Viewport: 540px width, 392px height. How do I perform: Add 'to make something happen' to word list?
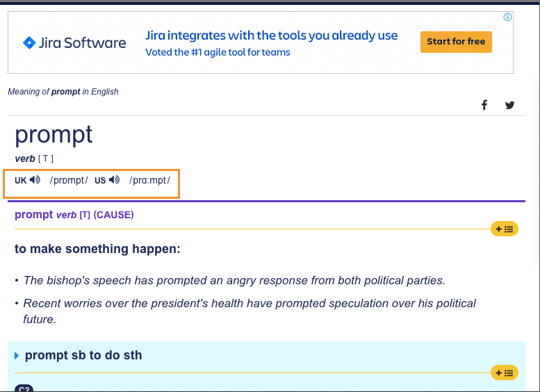(504, 229)
